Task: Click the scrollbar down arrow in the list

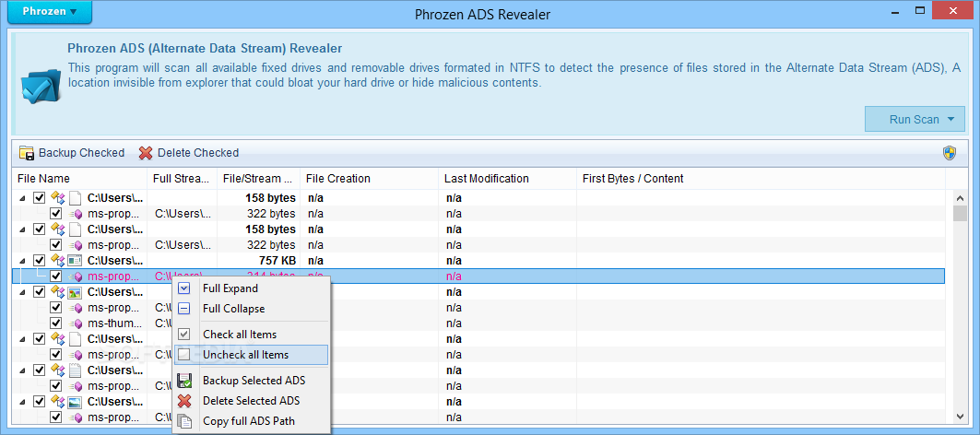Action: [x=960, y=416]
